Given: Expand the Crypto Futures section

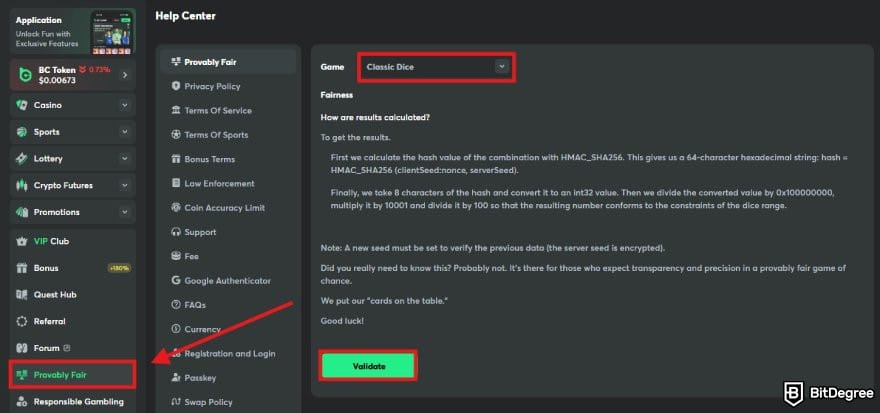Looking at the screenshot, I should [x=124, y=185].
